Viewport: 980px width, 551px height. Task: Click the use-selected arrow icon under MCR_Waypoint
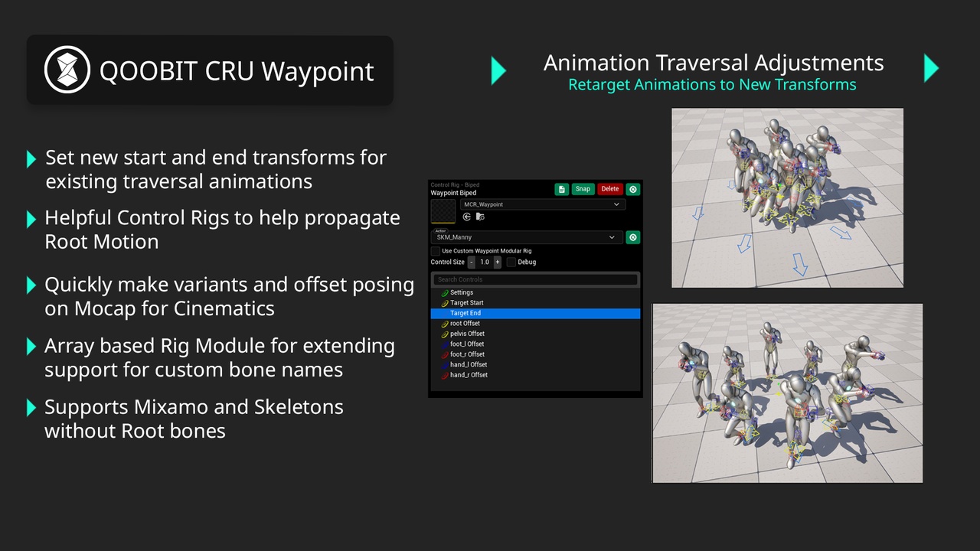(467, 217)
